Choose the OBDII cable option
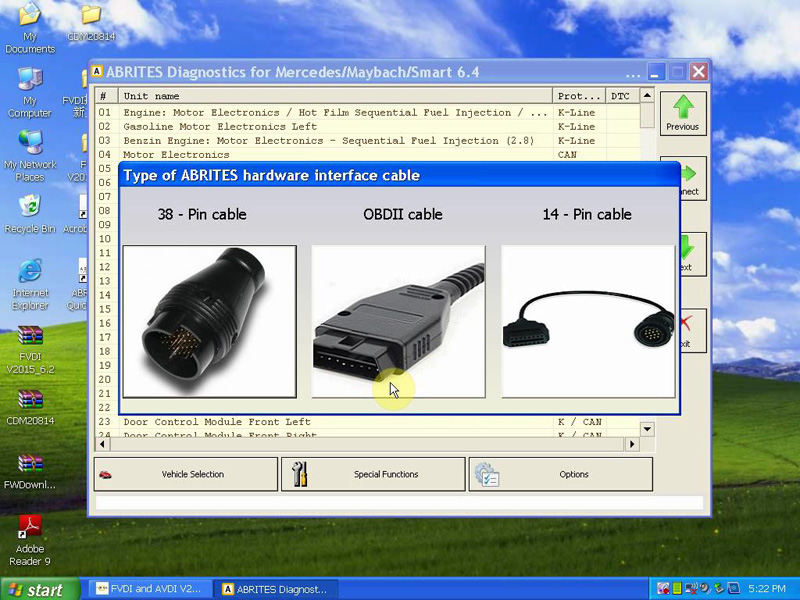 coord(398,321)
